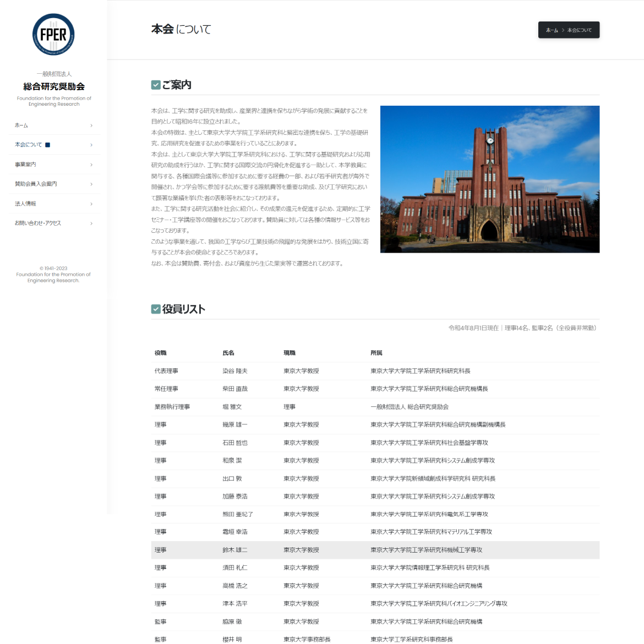Expand the chevron next to 賛助会員入会案内
This screenshot has width=644, height=644.
91,184
